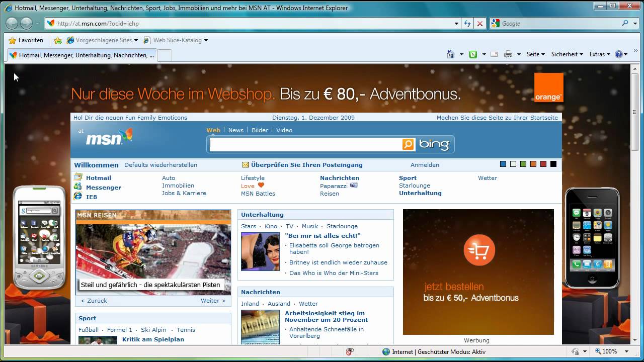Open the print options dropdown arrow

[x=519, y=54]
